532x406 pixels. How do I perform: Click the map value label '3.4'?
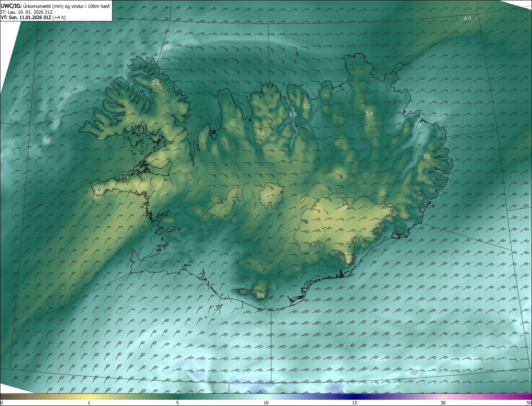369,114
